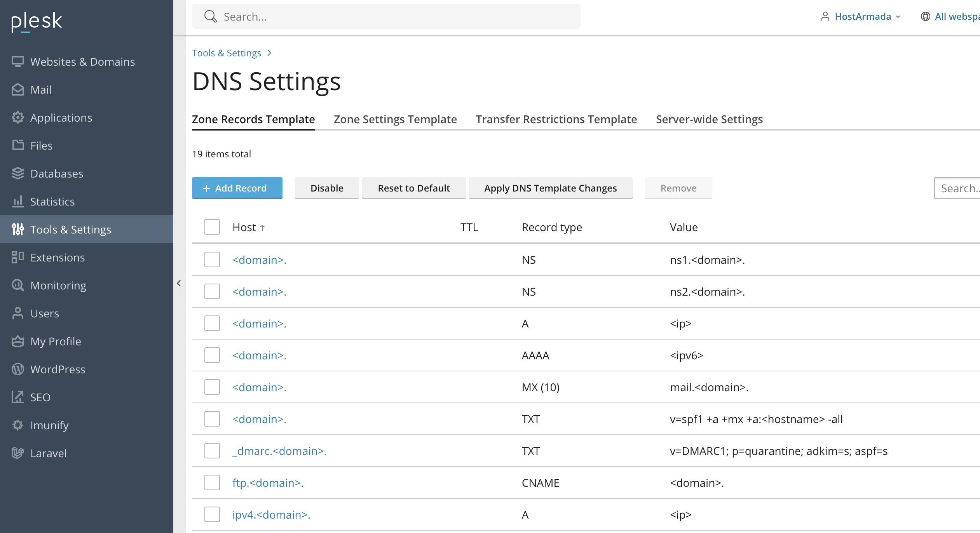Click the Imunify gear icon

(x=18, y=425)
